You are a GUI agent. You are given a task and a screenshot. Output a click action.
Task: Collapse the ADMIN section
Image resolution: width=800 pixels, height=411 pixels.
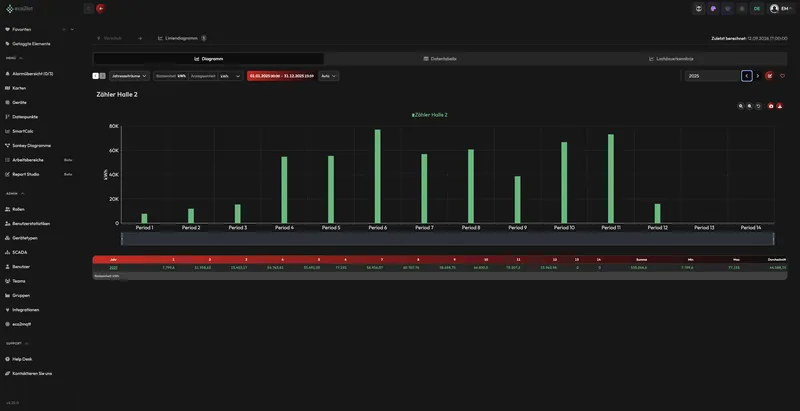(x=15, y=194)
